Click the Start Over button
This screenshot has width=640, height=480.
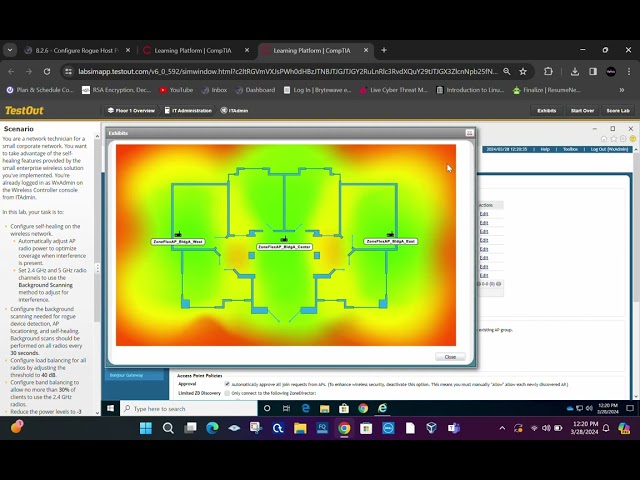tap(582, 110)
